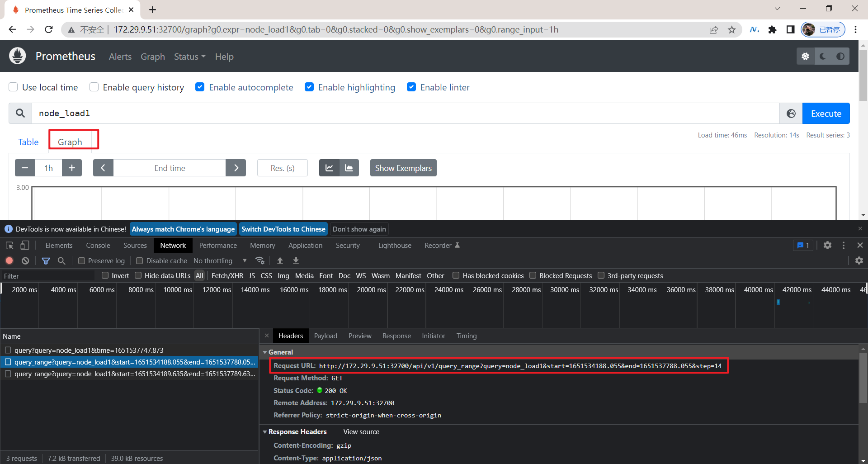Move end time back with left chevron

click(103, 168)
